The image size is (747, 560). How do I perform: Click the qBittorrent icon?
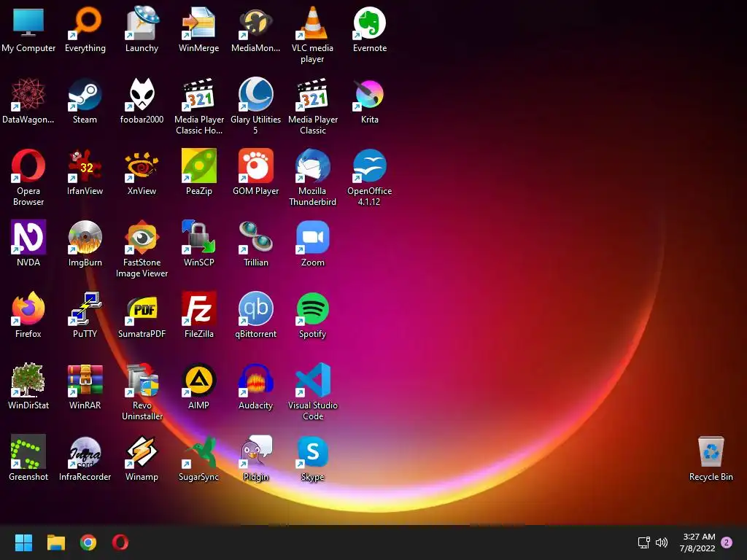(x=256, y=308)
